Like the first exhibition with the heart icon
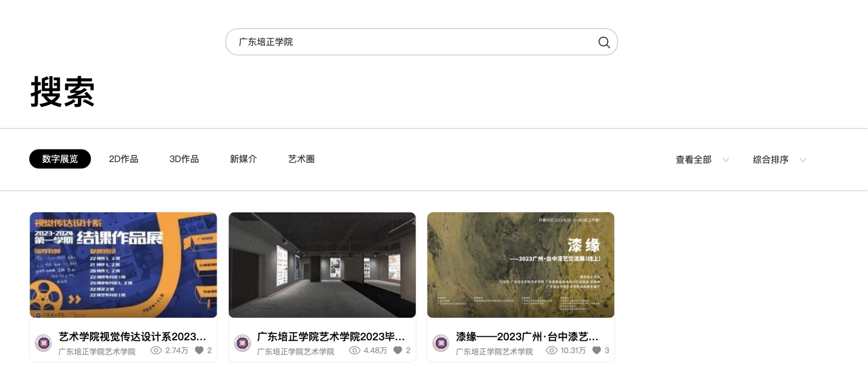This screenshot has width=868, height=390. point(199,350)
